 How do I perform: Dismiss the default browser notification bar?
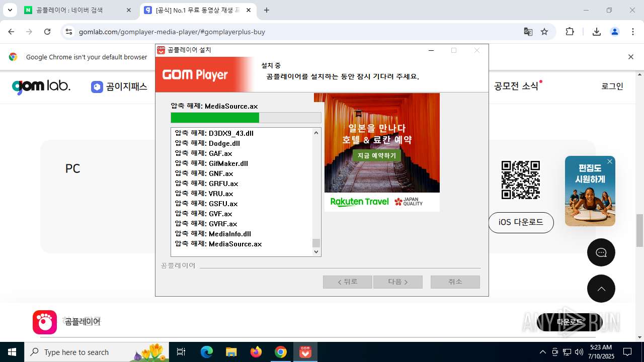click(x=630, y=57)
